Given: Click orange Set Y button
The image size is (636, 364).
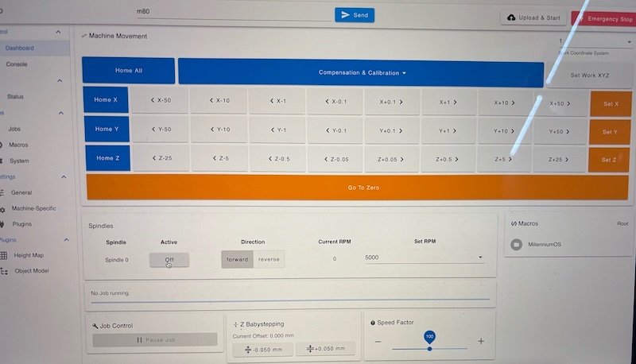Looking at the screenshot, I should pos(610,132).
